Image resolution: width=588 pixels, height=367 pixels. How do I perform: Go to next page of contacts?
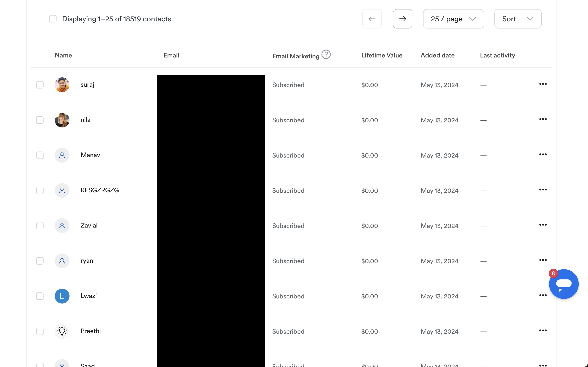(402, 19)
